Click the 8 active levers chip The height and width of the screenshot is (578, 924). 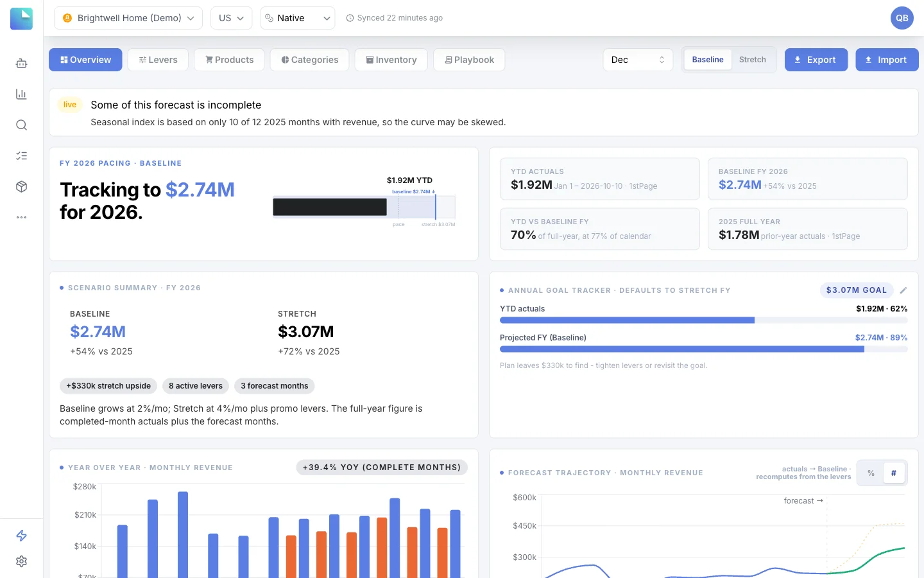point(196,386)
